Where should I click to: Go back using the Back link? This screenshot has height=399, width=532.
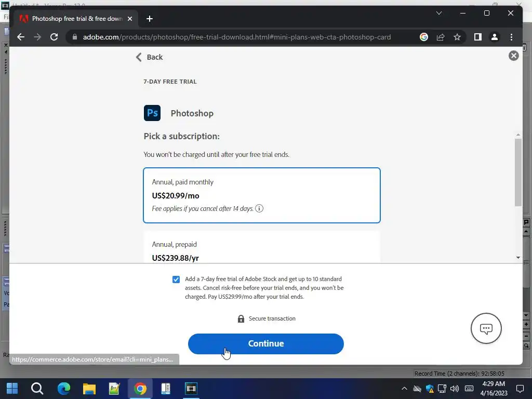tap(149, 57)
